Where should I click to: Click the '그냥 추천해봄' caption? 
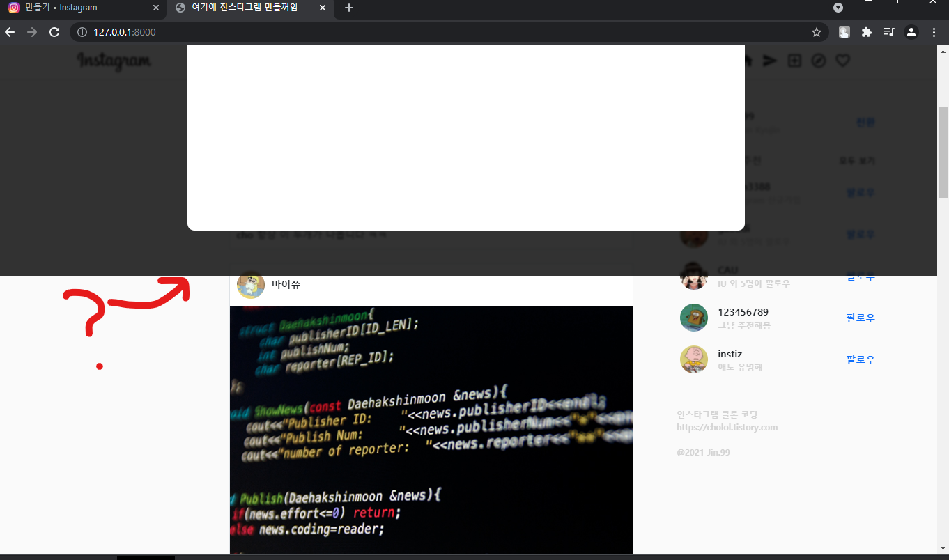tap(744, 326)
